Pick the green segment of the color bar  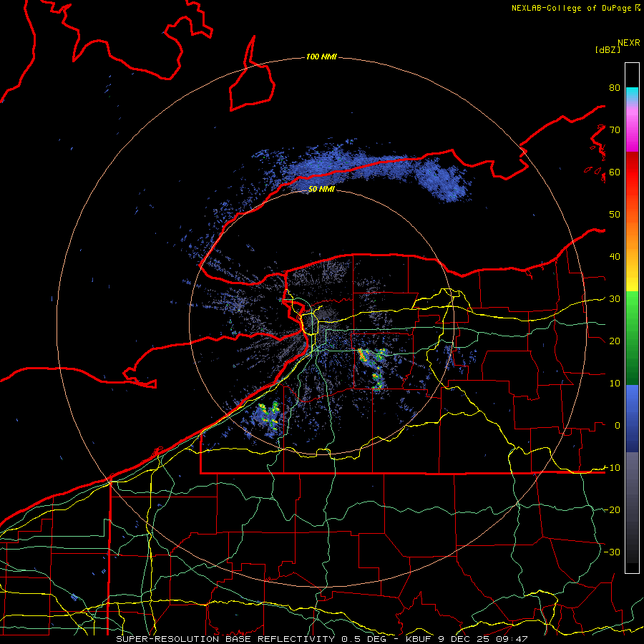(632, 338)
